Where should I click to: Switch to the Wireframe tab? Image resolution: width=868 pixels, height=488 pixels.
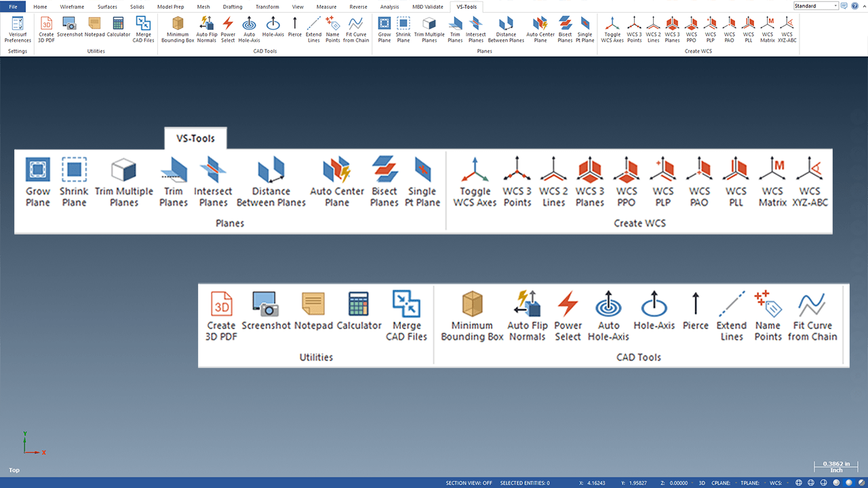[72, 7]
